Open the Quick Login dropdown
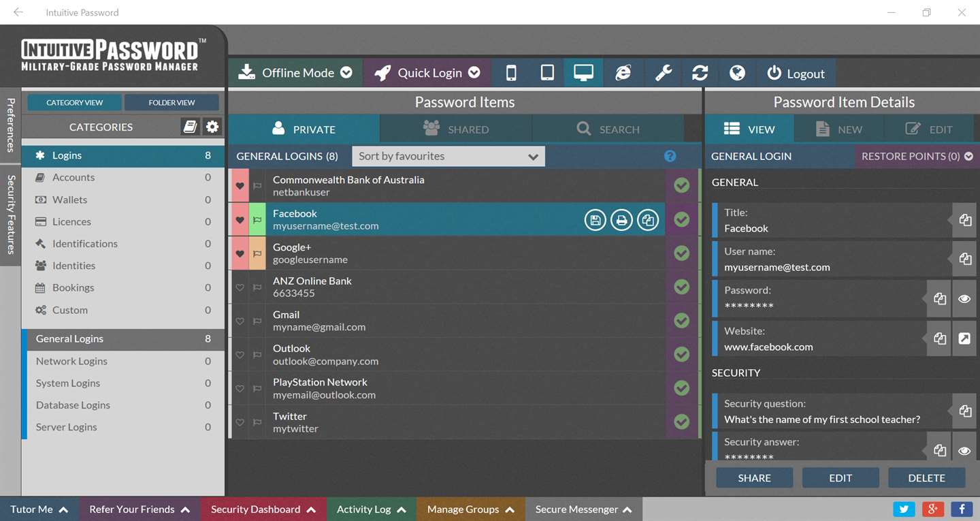The width and height of the screenshot is (980, 521). pos(427,73)
